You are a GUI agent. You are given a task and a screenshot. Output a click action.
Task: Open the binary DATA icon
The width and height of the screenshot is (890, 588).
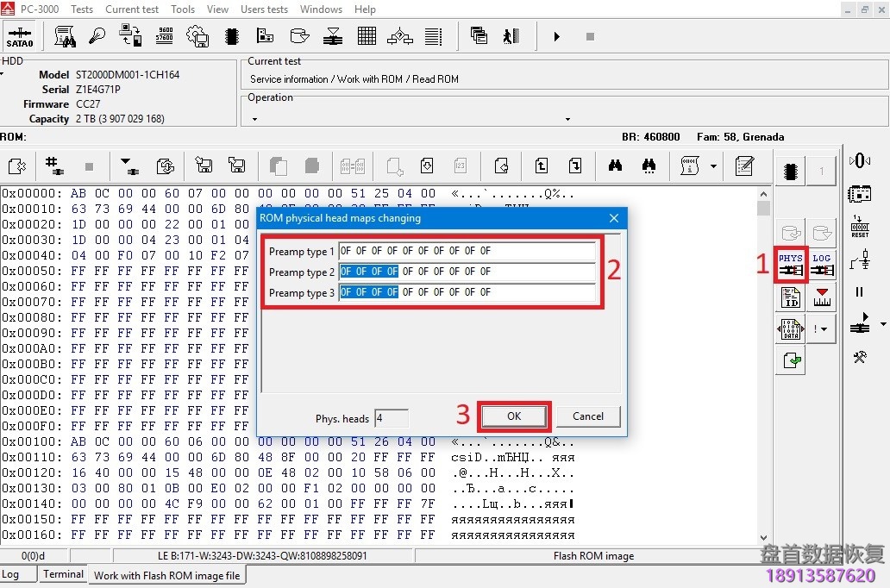pos(790,329)
